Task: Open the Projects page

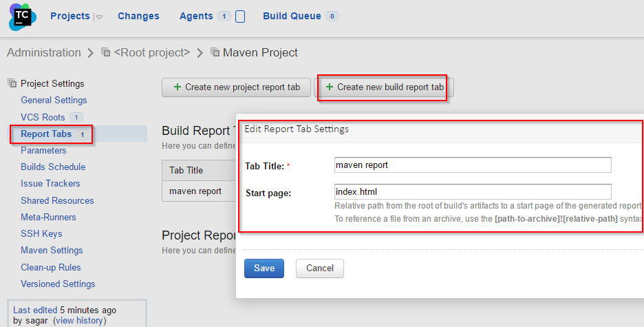Action: tap(69, 16)
